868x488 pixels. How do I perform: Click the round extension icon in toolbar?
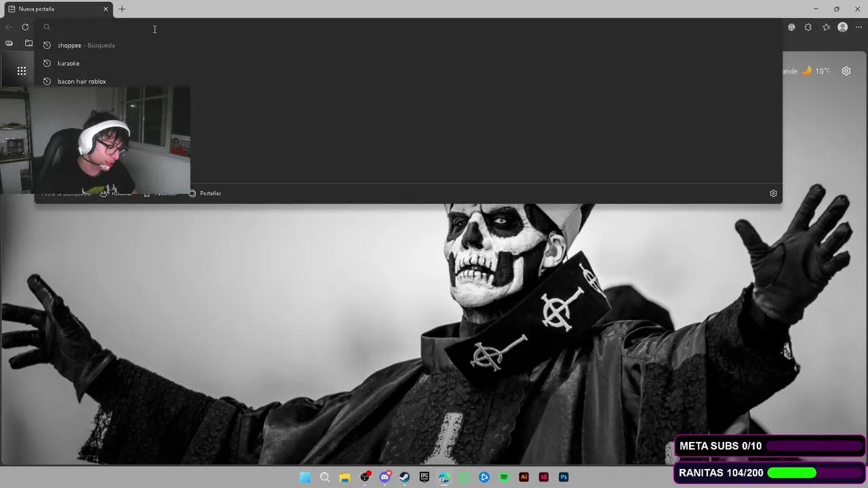click(x=791, y=27)
